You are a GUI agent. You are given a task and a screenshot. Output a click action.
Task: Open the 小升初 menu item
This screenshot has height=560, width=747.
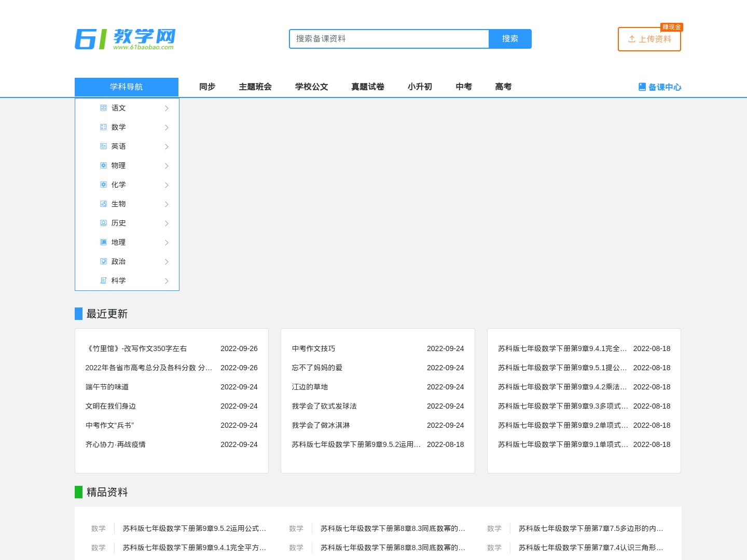pos(420,87)
